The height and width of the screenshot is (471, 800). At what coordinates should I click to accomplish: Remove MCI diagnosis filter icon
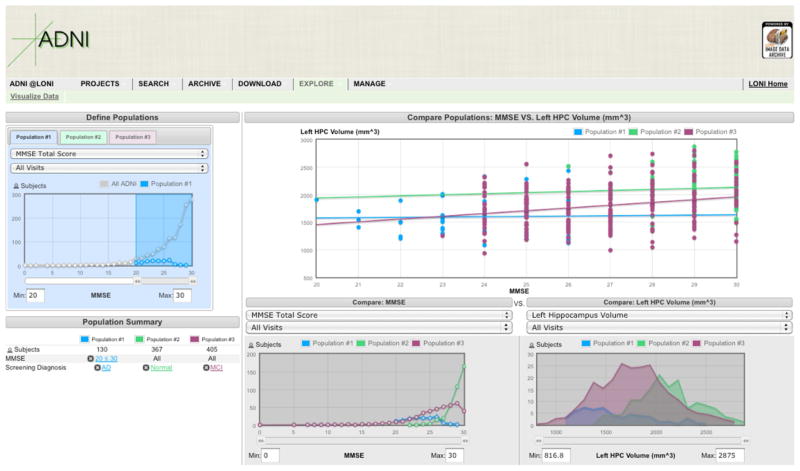click(x=205, y=368)
